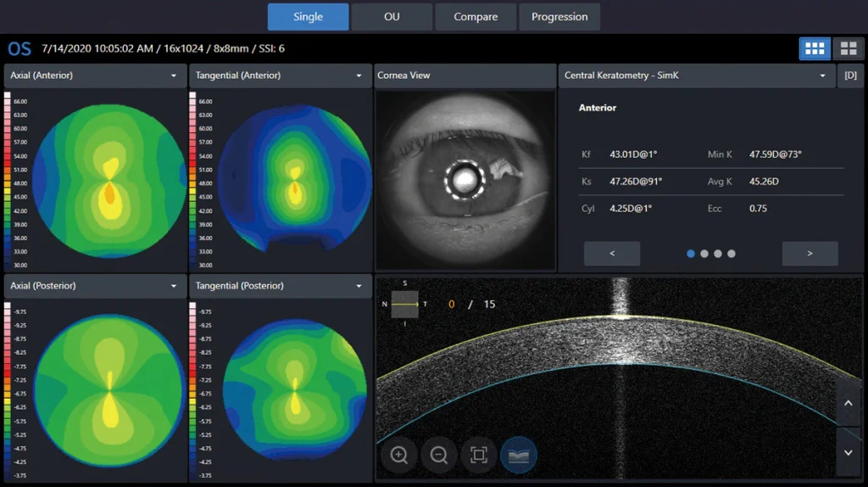
Task: Fit the B-scan image to window
Action: (479, 456)
